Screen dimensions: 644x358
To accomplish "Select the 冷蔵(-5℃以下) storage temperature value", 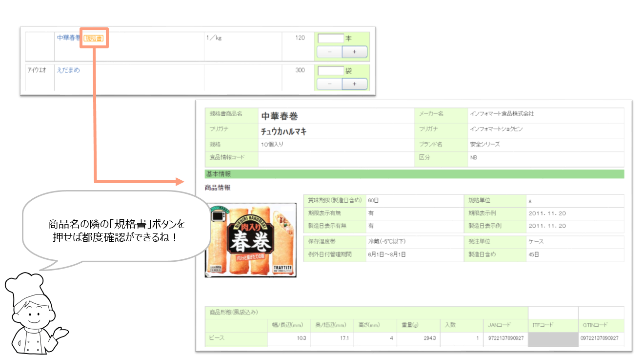I will (387, 241).
